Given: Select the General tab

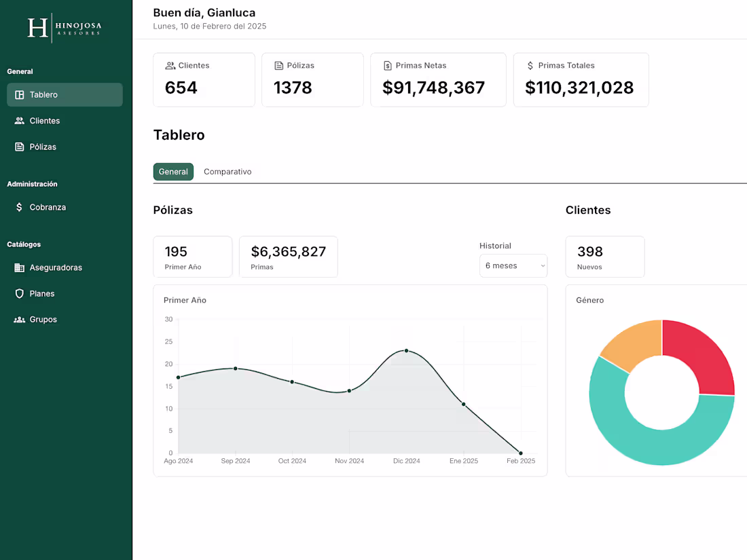Looking at the screenshot, I should 173,171.
